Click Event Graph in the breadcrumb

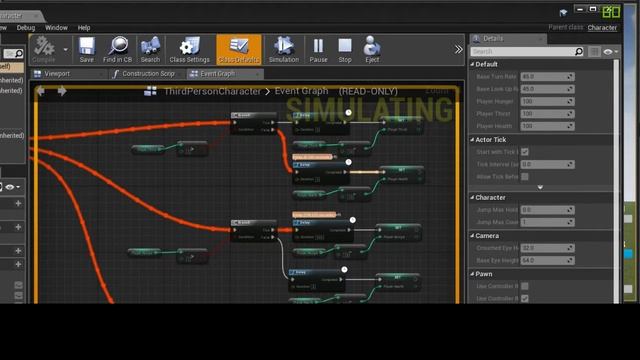[301, 91]
